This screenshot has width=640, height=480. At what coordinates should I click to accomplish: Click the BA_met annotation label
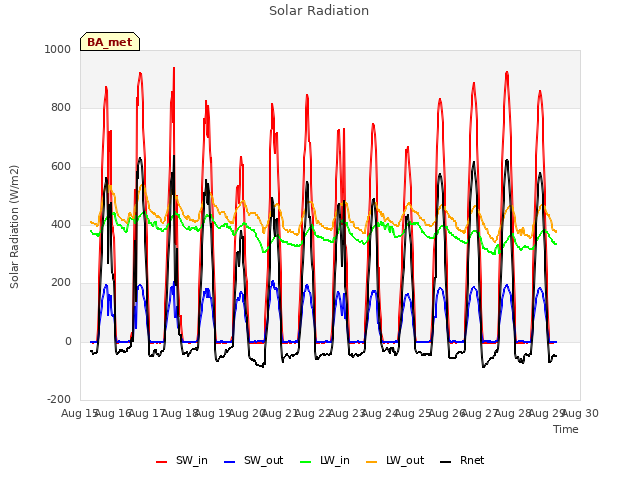coord(110,42)
